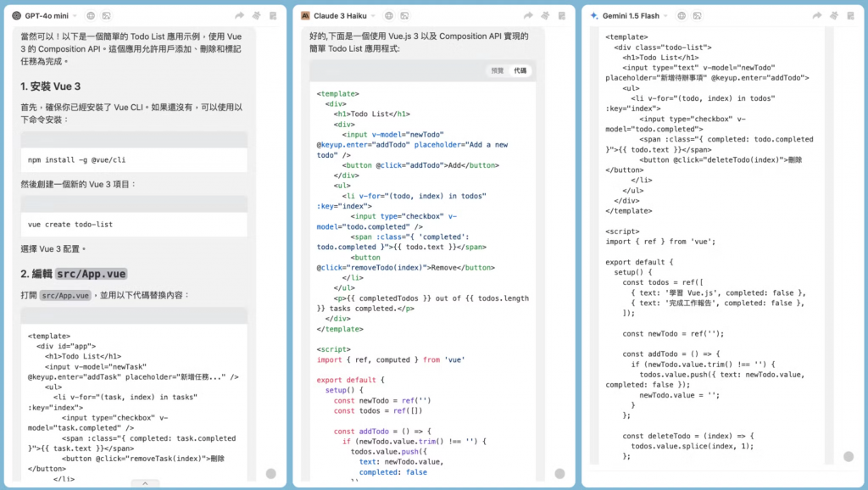Click 'const newTodo = ref('');' in Gemini code

(x=673, y=333)
